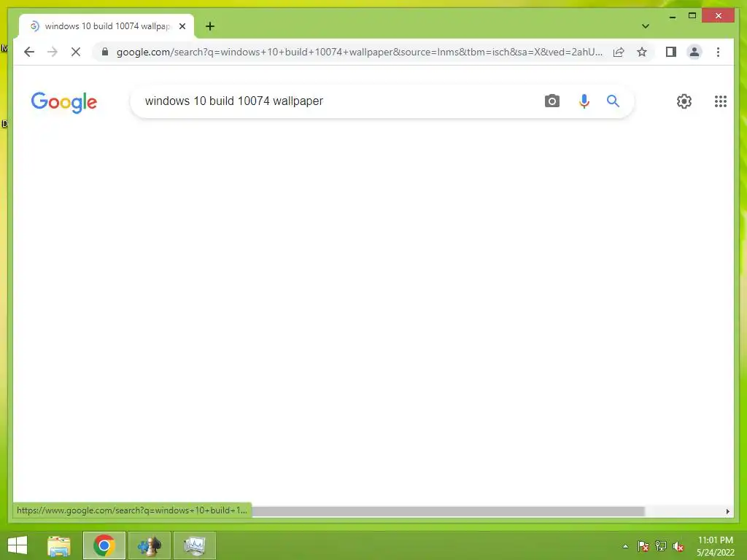747x560 pixels.
Task: Go to the Google homepage via the logo
Action: [x=64, y=102]
